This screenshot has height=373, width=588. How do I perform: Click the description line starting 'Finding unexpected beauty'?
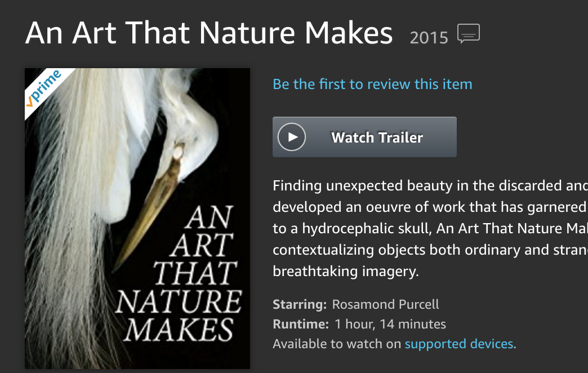click(430, 186)
